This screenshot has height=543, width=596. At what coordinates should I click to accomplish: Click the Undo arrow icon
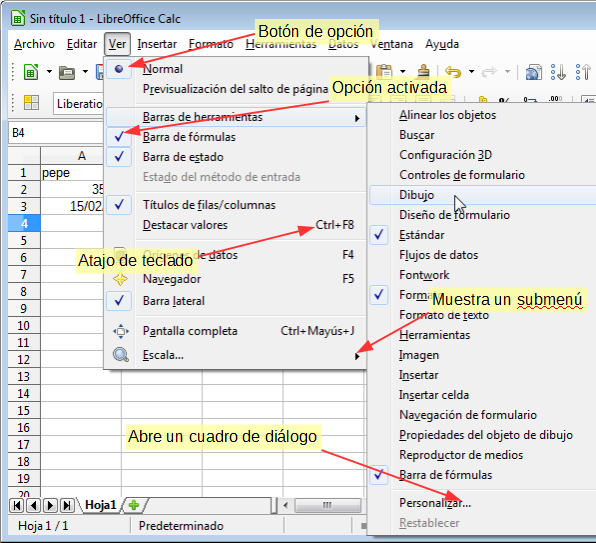coord(453,71)
